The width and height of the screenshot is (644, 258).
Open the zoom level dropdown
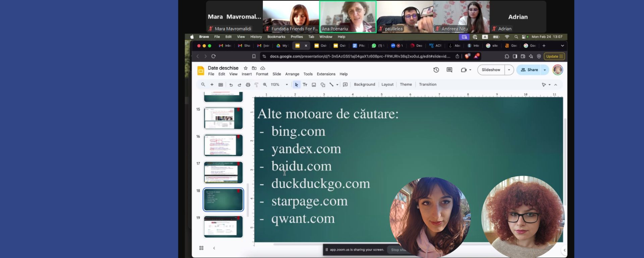[x=286, y=85]
